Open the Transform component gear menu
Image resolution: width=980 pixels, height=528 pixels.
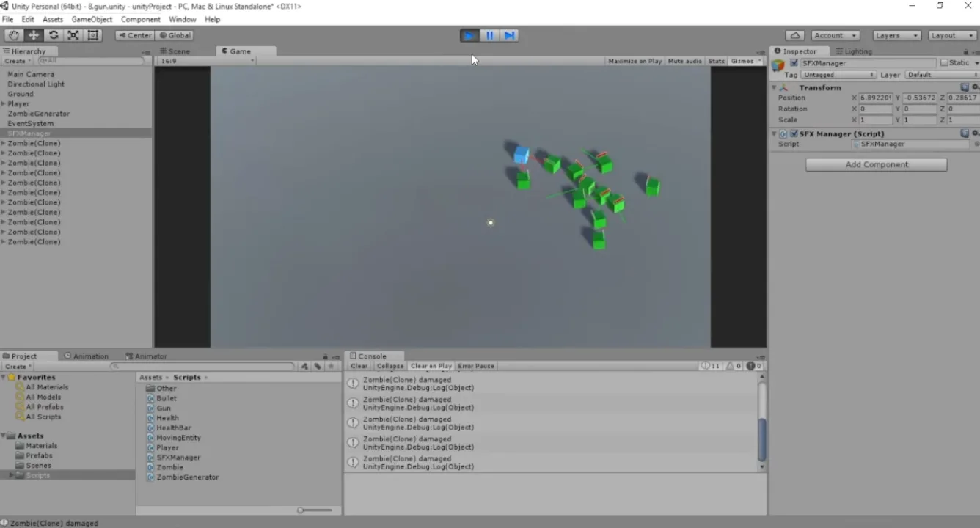click(x=975, y=87)
